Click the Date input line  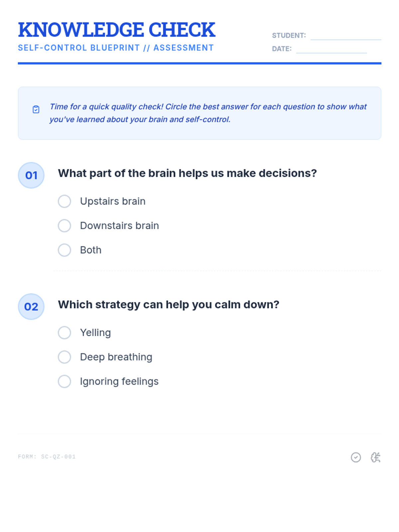(x=332, y=49)
